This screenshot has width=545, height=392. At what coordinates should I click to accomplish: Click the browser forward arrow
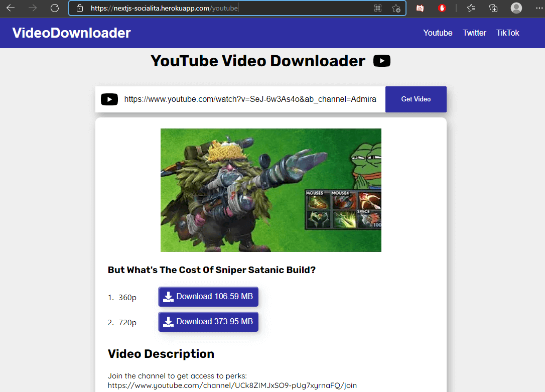tap(33, 8)
